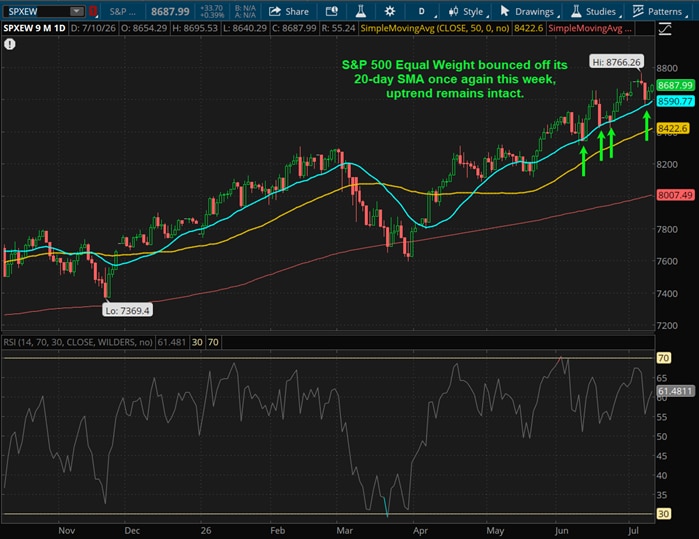699x539 pixels.
Task: Click the +33.70 price change value
Action: tap(211, 8)
